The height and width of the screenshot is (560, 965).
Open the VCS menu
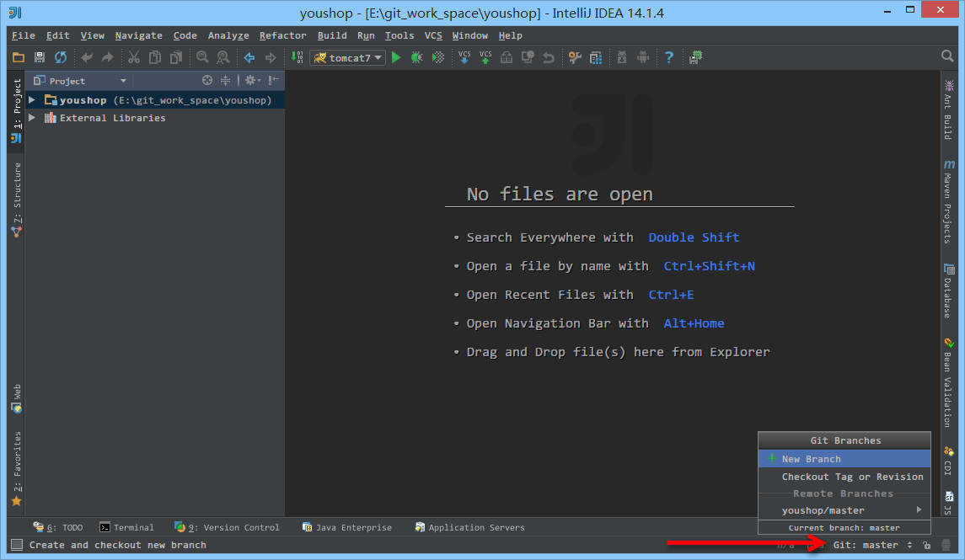433,35
